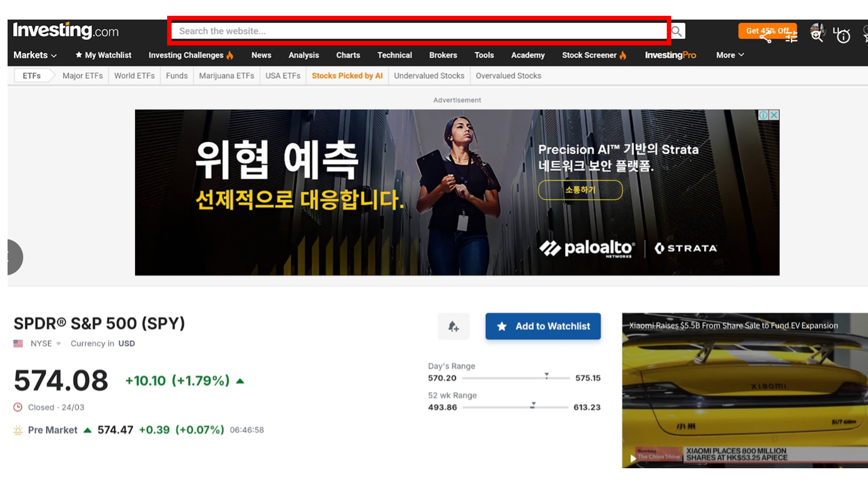Viewport: 868px width, 484px height.
Task: Select the Technical menu item
Action: pos(395,55)
